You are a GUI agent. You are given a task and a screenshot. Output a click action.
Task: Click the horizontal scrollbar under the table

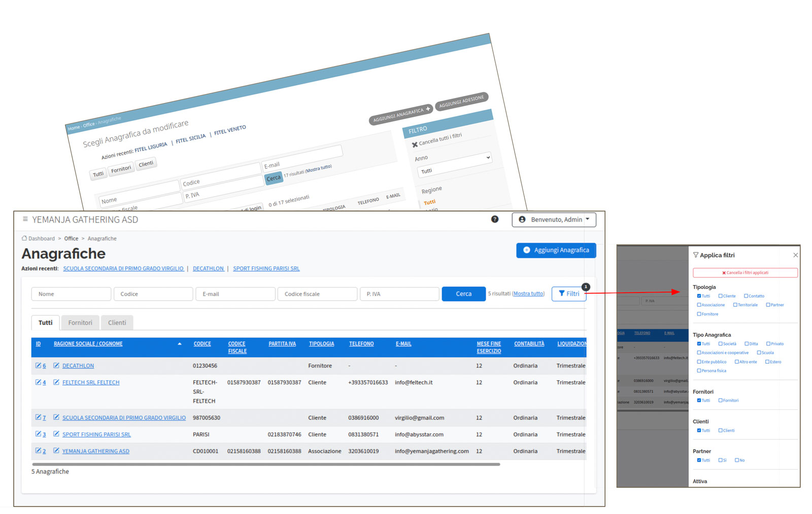[266, 464]
